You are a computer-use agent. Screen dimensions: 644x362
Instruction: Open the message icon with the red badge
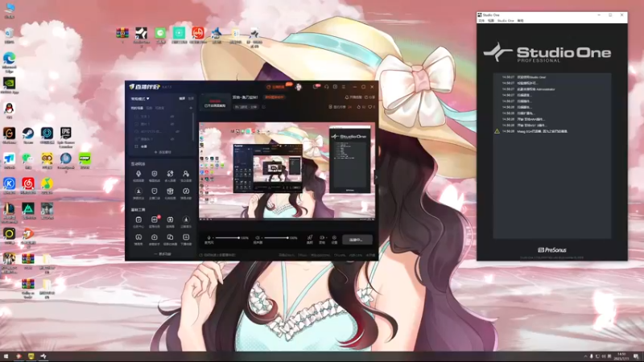pos(316,87)
